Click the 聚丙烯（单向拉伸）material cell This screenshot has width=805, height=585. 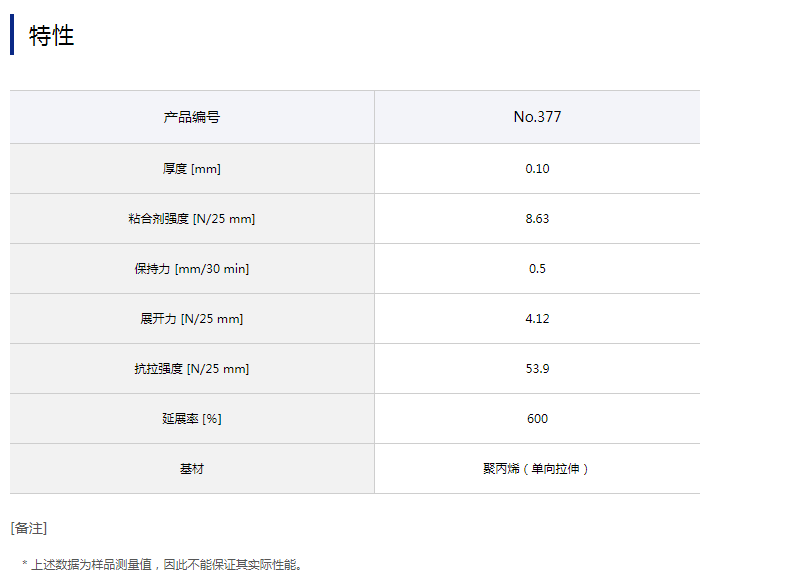pos(537,469)
